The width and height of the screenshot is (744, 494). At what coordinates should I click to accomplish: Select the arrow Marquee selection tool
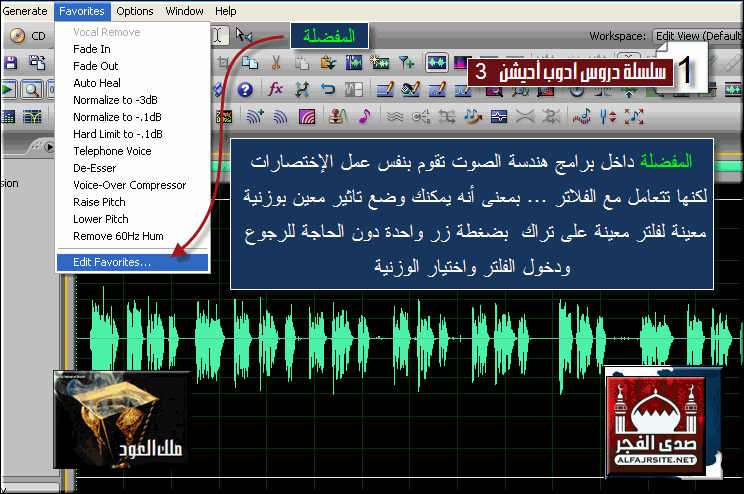pos(243,35)
